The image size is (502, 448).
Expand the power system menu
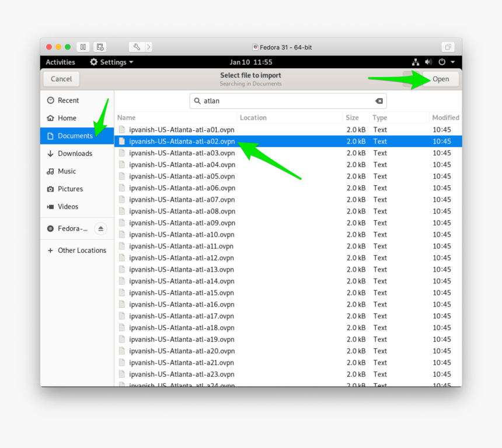447,62
